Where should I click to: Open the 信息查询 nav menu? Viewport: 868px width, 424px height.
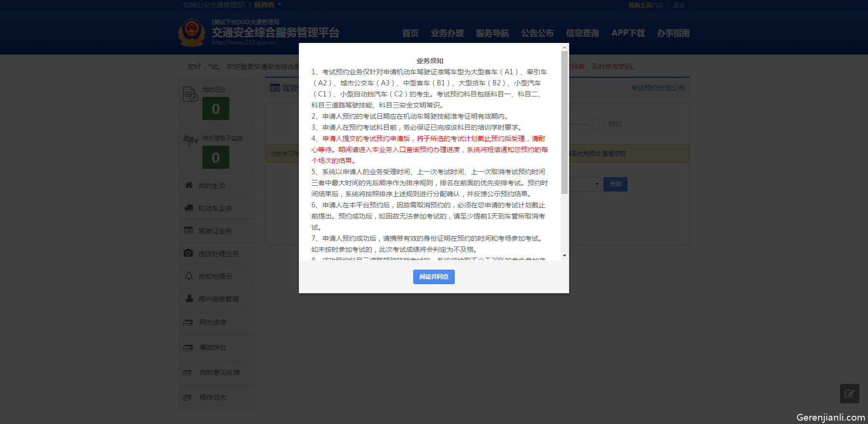(x=582, y=33)
